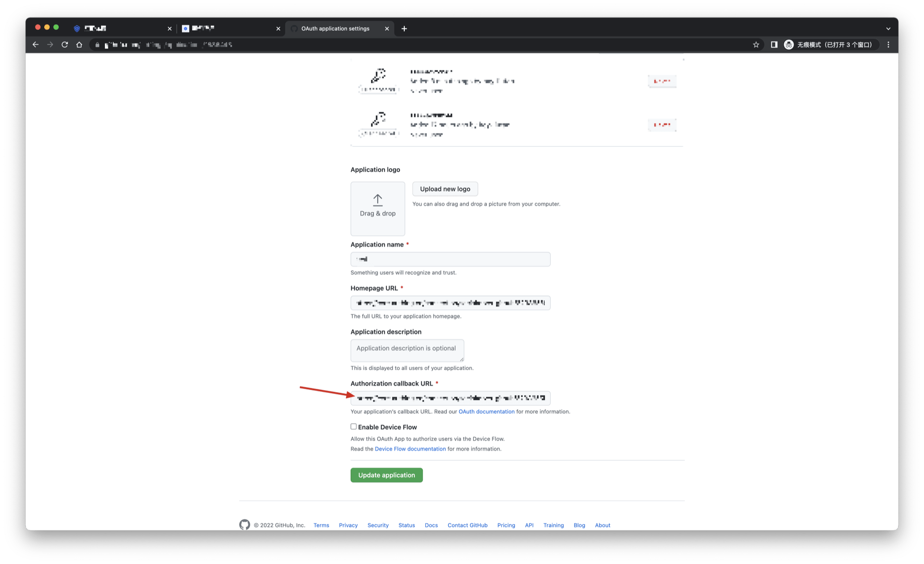Reload the current page

tap(64, 44)
